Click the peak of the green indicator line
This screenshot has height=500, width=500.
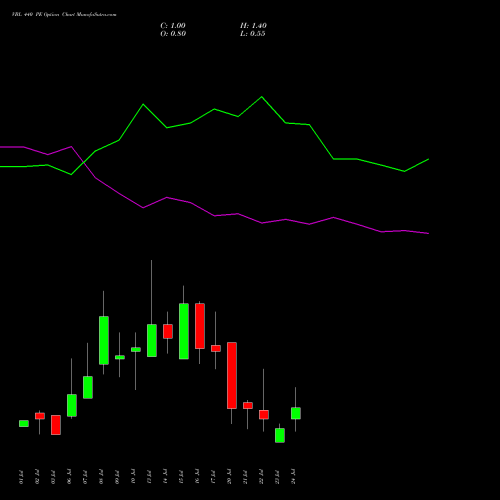pos(262,97)
